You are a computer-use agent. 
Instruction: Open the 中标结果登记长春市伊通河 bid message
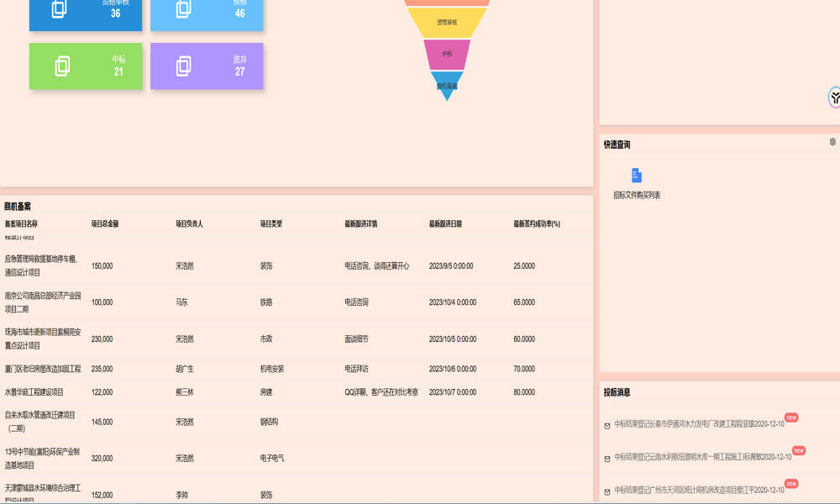pyautogui.click(x=699, y=424)
